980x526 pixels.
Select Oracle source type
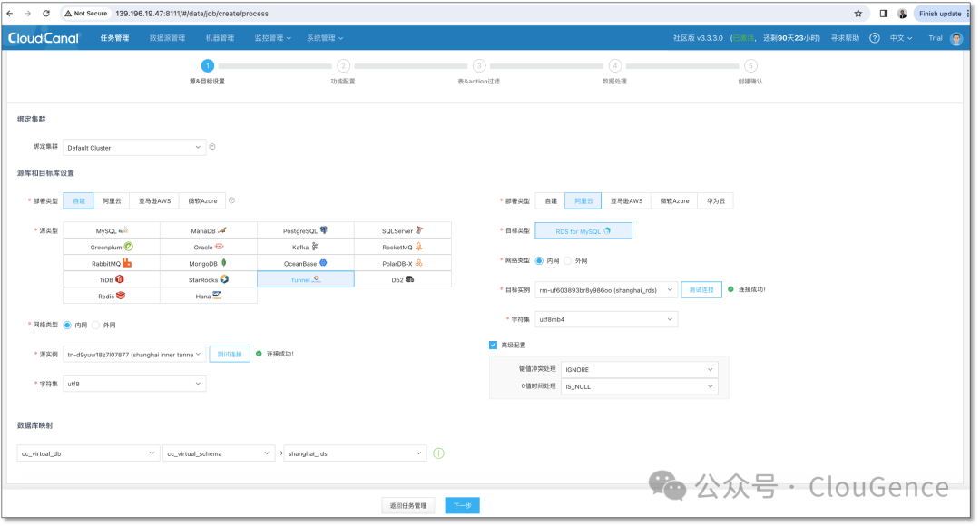(x=208, y=247)
